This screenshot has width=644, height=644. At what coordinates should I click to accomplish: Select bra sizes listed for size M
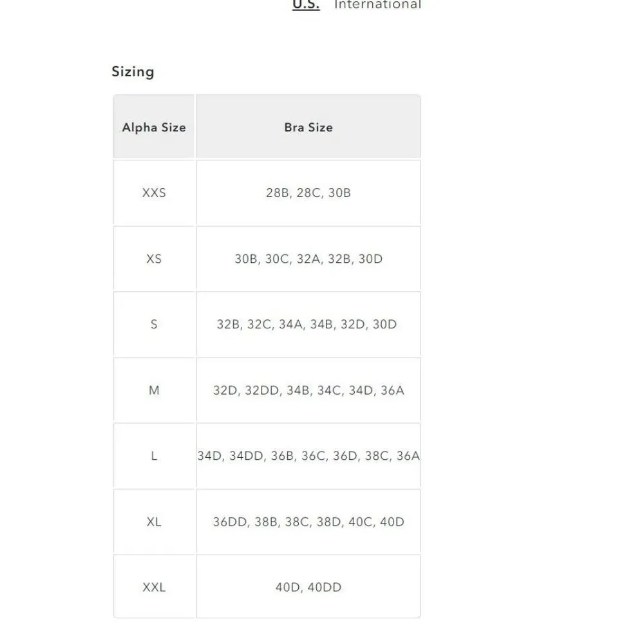pyautogui.click(x=308, y=390)
